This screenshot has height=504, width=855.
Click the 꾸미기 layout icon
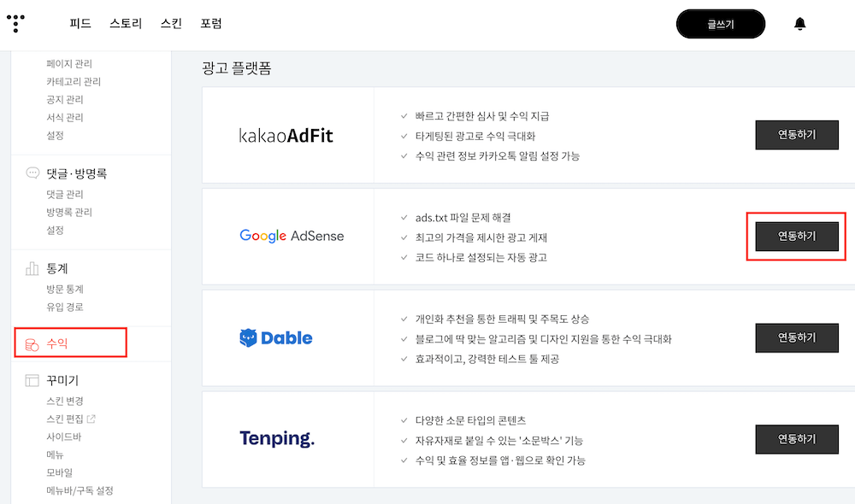[32, 380]
